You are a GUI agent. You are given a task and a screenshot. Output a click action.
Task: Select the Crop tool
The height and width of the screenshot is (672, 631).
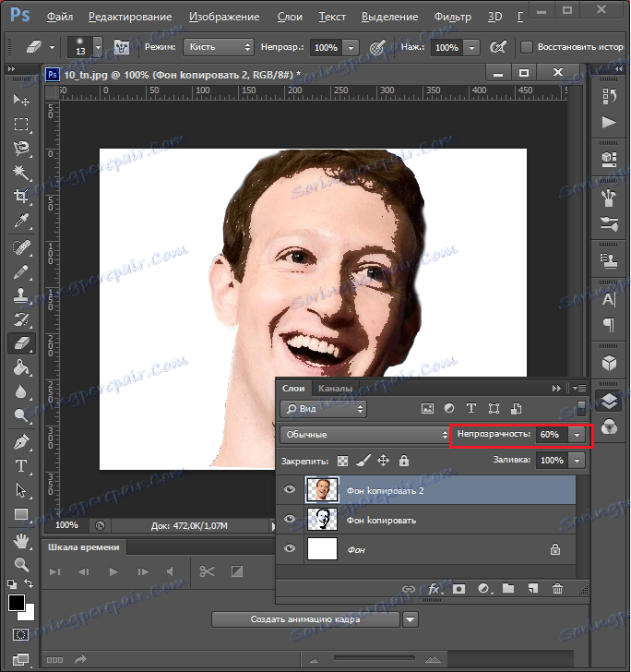tap(21, 197)
